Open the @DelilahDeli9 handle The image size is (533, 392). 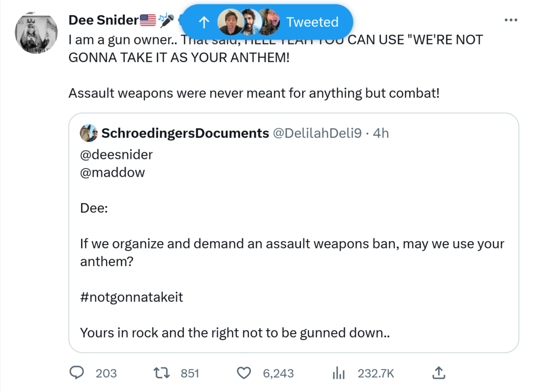pos(317,133)
